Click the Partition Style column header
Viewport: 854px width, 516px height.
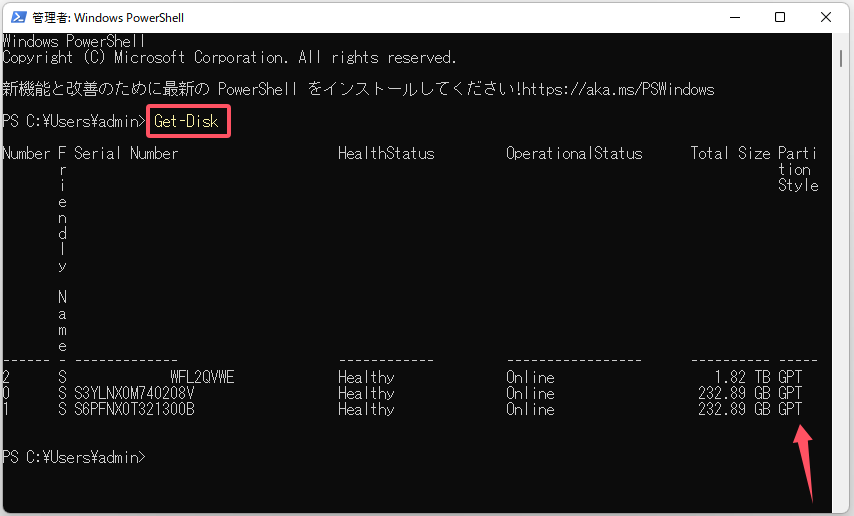click(798, 169)
